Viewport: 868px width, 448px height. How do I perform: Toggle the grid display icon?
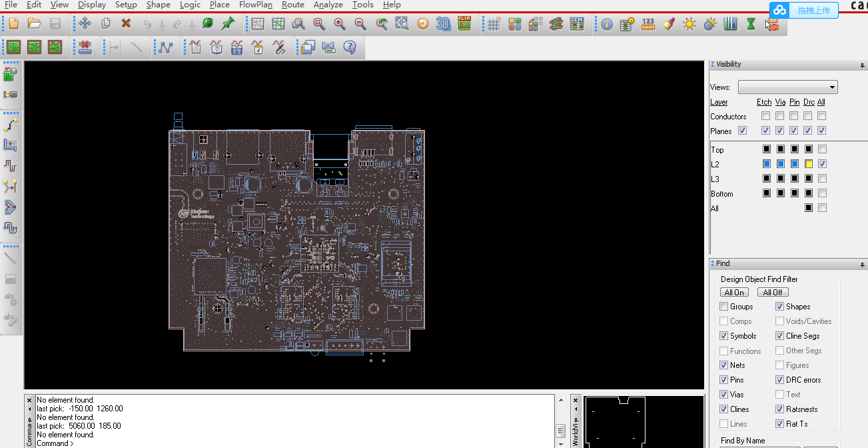click(x=494, y=24)
